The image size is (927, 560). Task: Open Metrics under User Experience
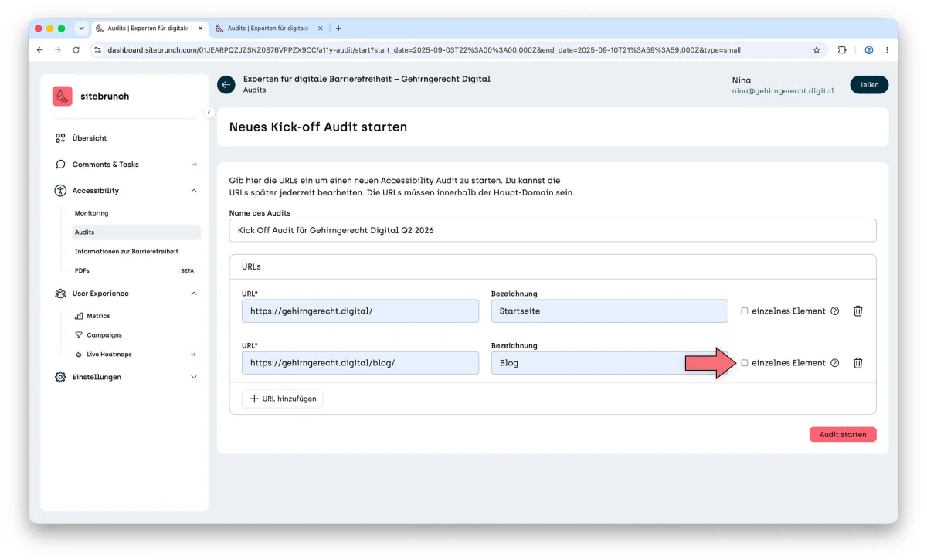(98, 316)
